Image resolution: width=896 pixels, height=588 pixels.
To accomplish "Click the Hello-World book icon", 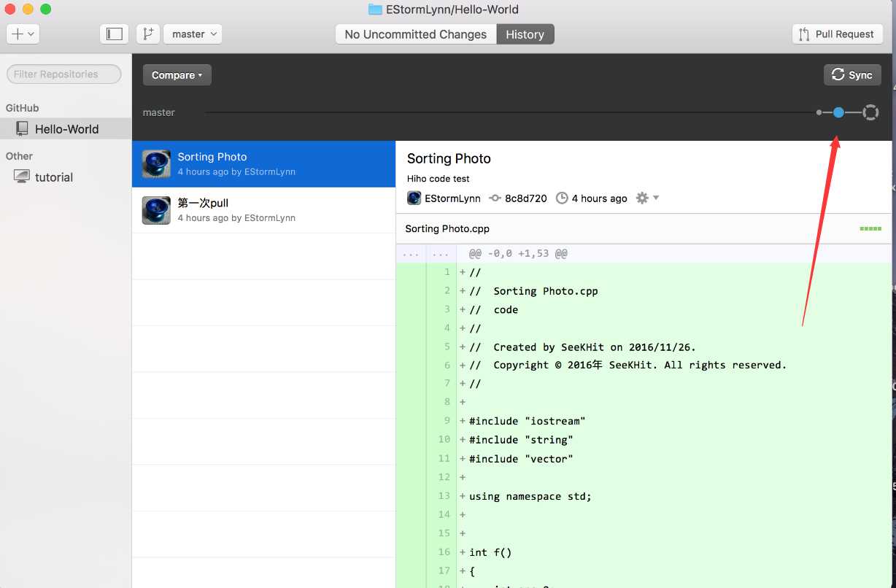I will click(x=22, y=129).
